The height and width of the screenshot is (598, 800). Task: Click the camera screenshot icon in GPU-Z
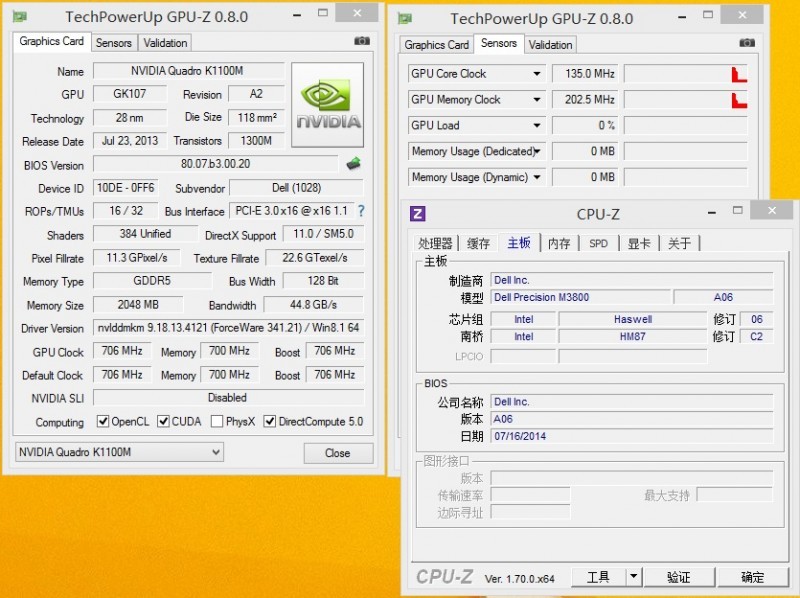(x=362, y=42)
